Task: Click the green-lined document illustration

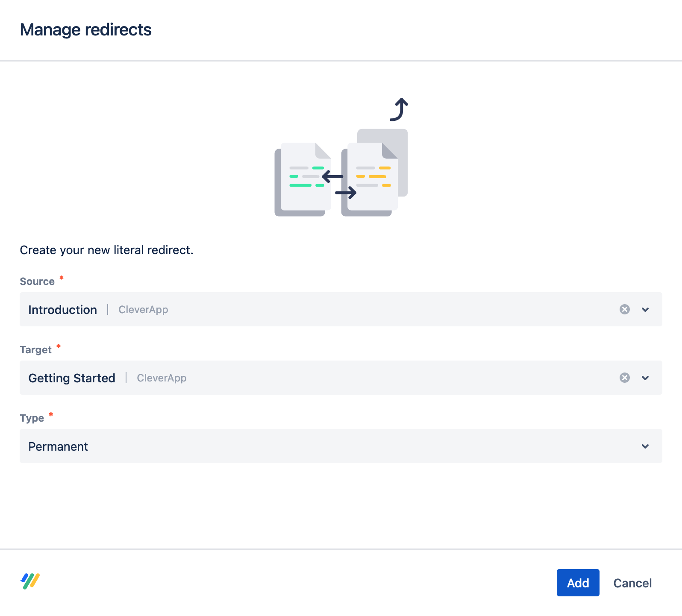Action: click(303, 179)
